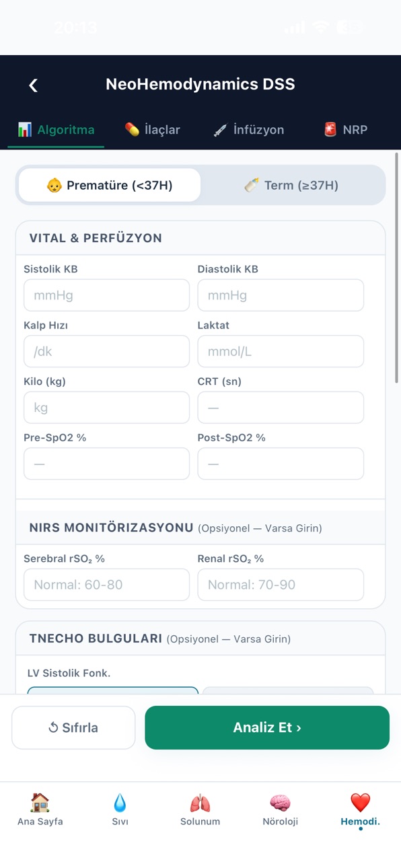Tap the back arrow icon

click(33, 85)
